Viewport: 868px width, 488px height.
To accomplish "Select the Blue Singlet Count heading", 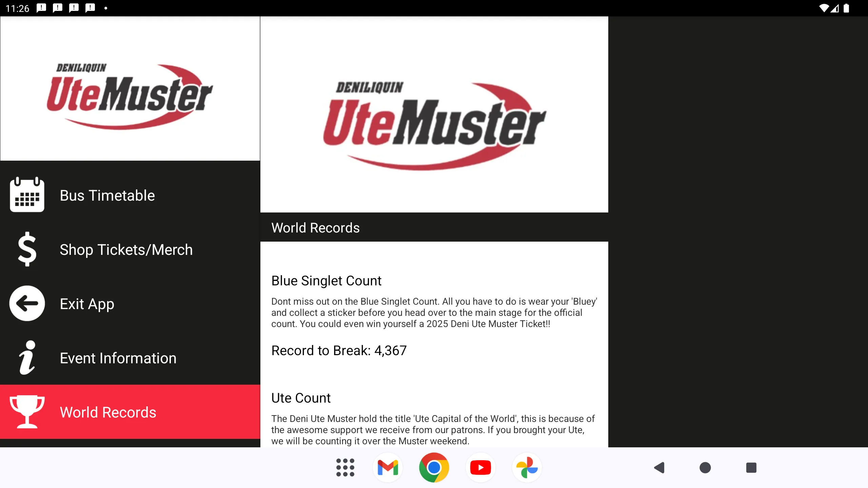I will (x=326, y=281).
